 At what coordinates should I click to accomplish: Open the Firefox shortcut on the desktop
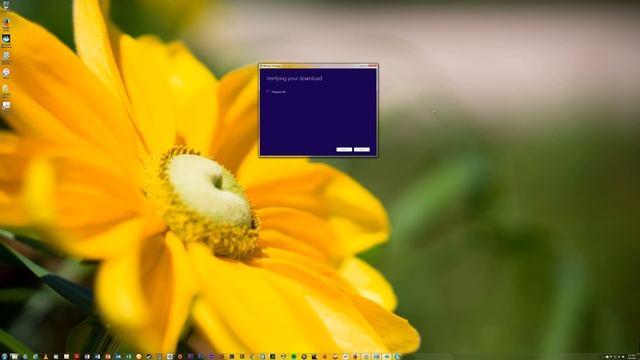(6, 22)
